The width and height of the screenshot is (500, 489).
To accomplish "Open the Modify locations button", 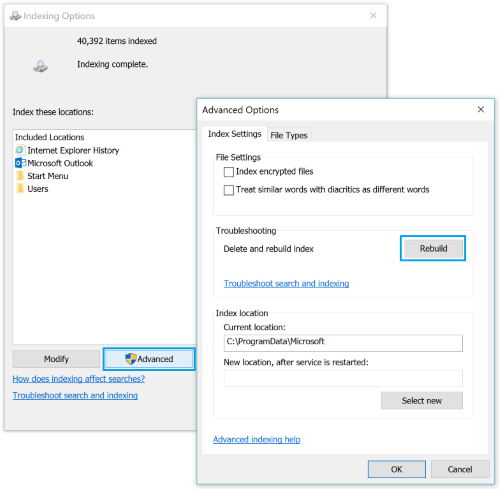I will pyautogui.click(x=56, y=359).
